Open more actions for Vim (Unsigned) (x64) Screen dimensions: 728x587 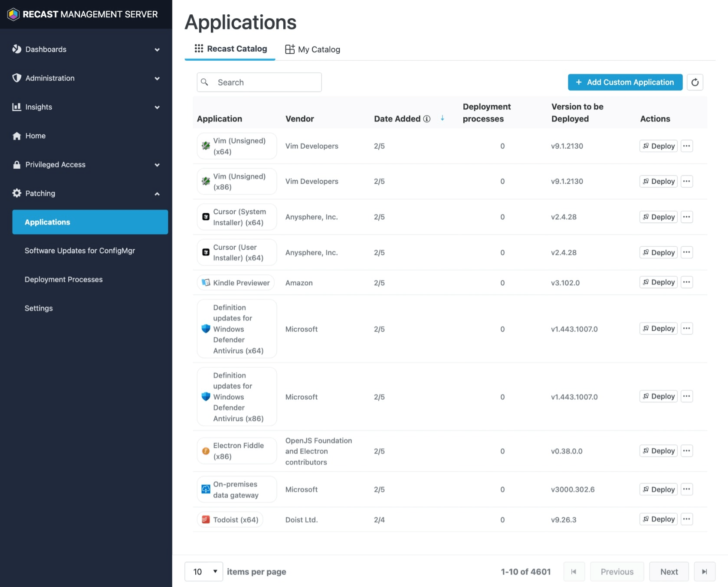pos(686,146)
